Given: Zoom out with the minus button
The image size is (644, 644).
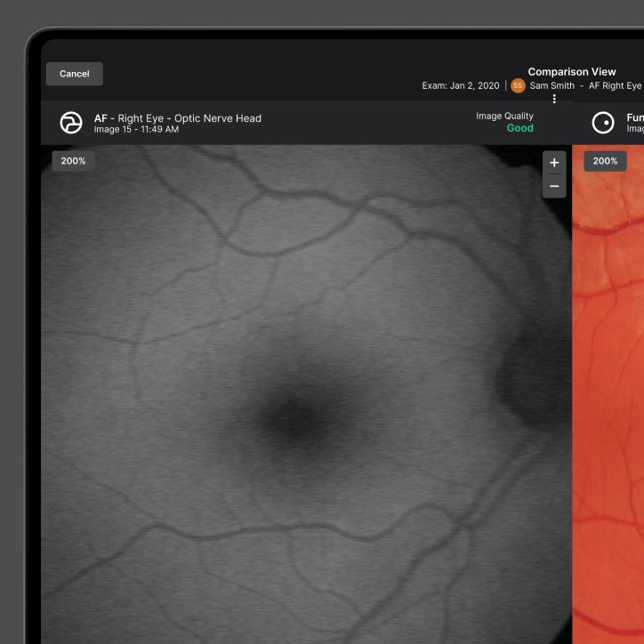Looking at the screenshot, I should click(x=554, y=187).
